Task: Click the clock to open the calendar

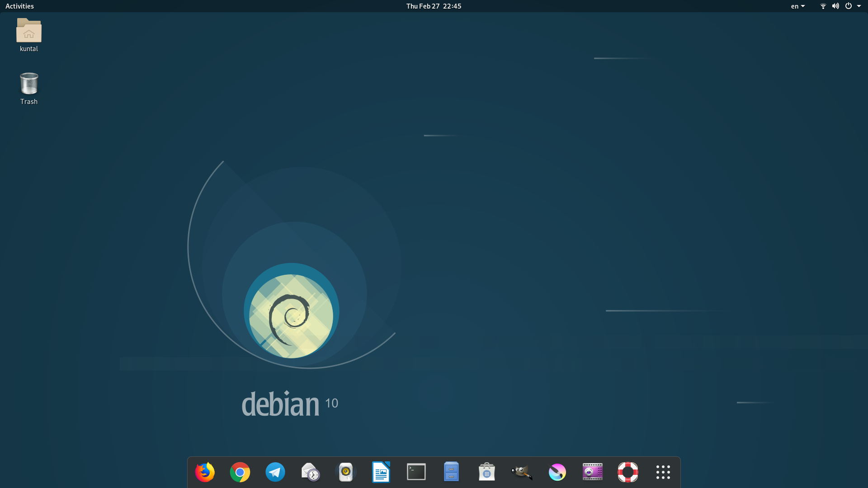Action: pyautogui.click(x=433, y=6)
